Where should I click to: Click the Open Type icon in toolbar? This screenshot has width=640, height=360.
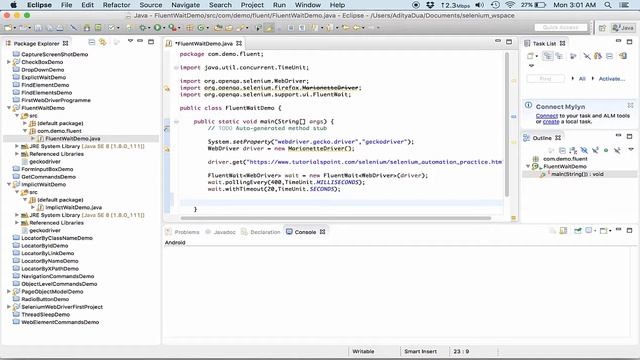(218, 28)
